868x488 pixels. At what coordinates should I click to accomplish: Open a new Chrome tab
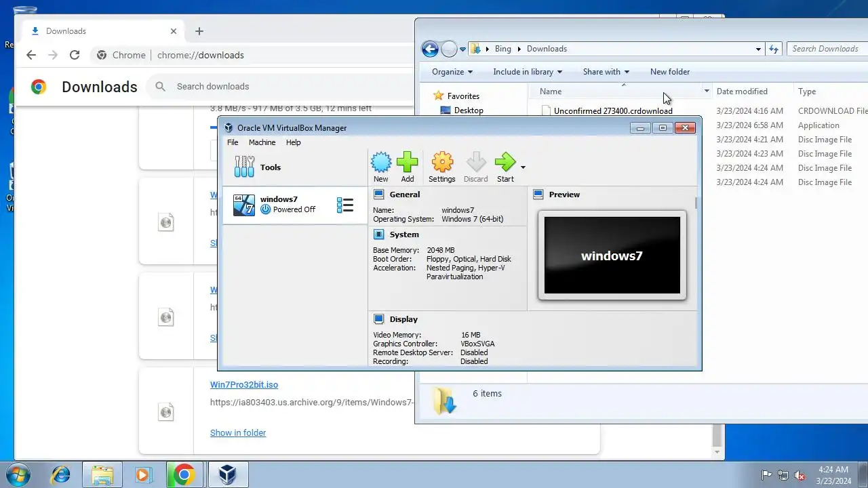pos(199,31)
